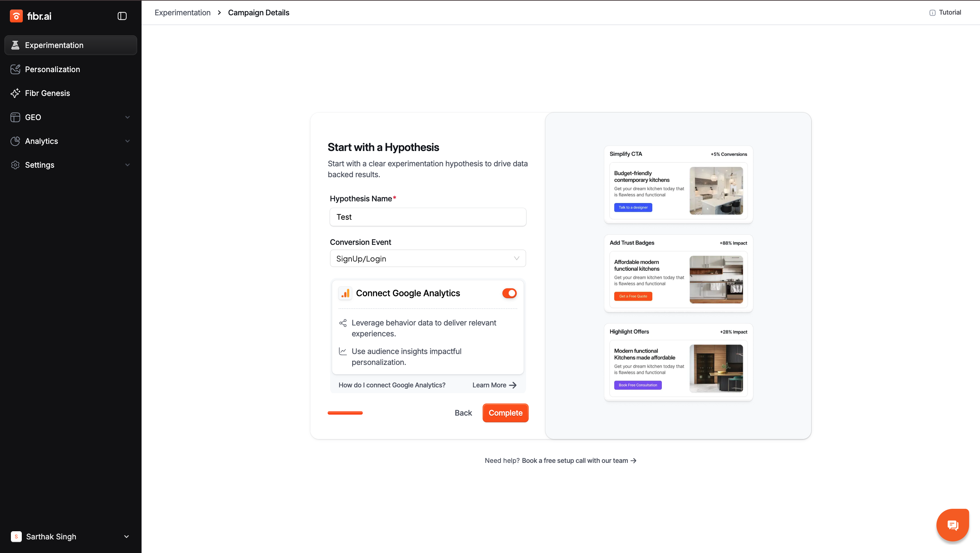
Task: Open the Learn More link
Action: (494, 385)
